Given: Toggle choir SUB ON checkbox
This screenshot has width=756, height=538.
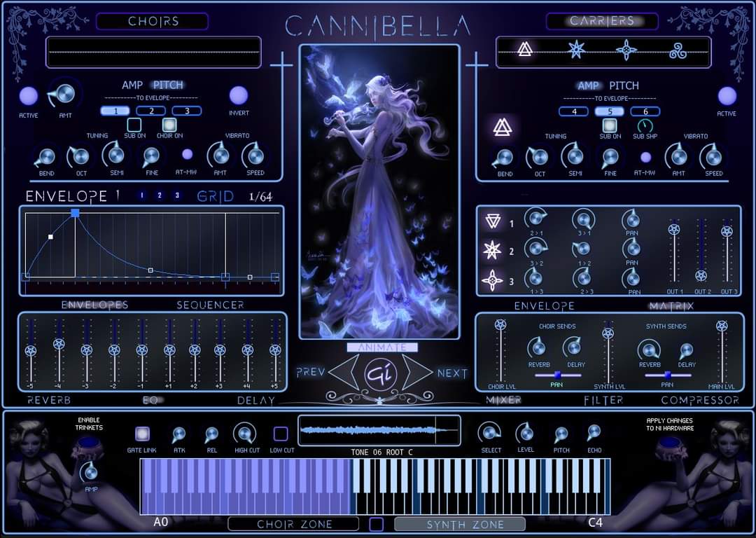Looking at the screenshot, I should click(x=134, y=125).
